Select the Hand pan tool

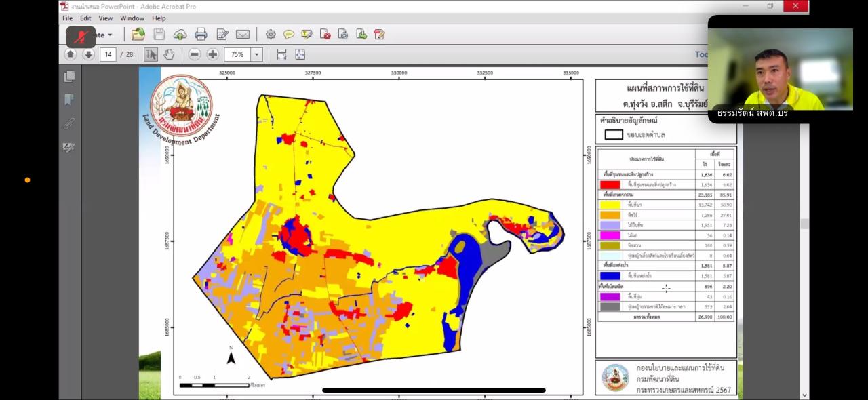tap(169, 54)
